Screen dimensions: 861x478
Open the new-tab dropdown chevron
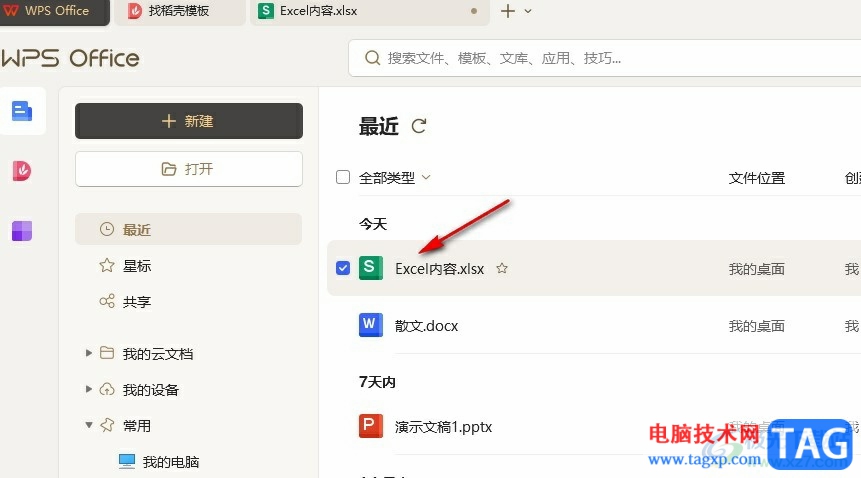pyautogui.click(x=528, y=11)
